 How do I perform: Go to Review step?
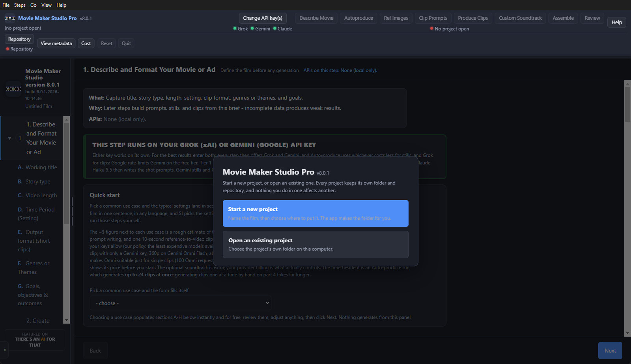pyautogui.click(x=592, y=18)
